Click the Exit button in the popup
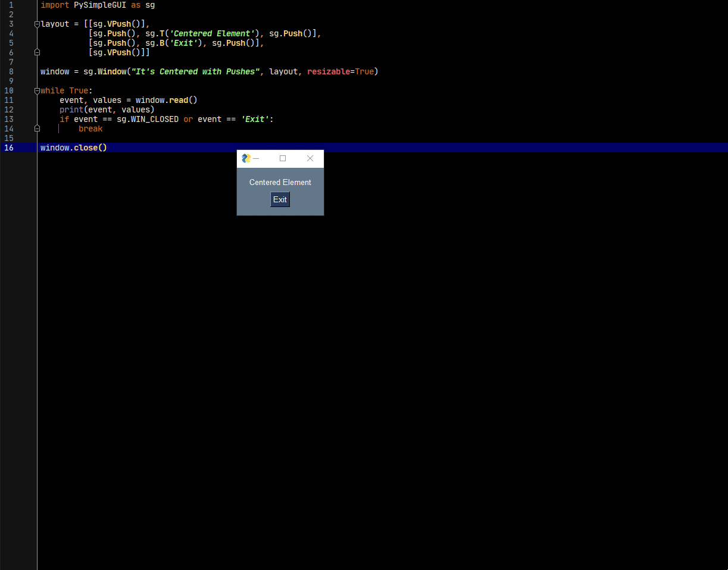The height and width of the screenshot is (570, 728). [280, 199]
